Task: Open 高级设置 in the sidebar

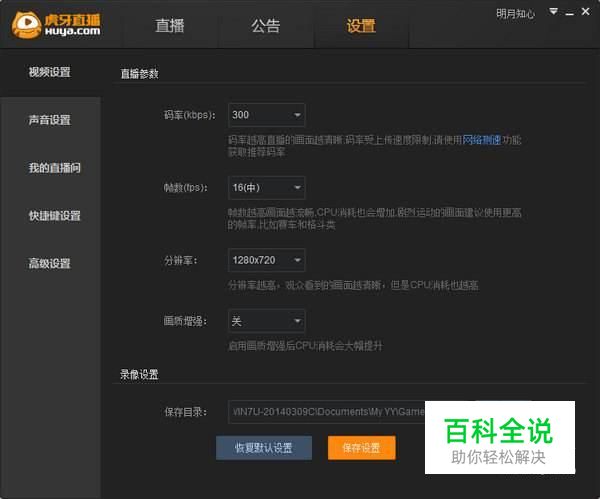Action: 50,263
